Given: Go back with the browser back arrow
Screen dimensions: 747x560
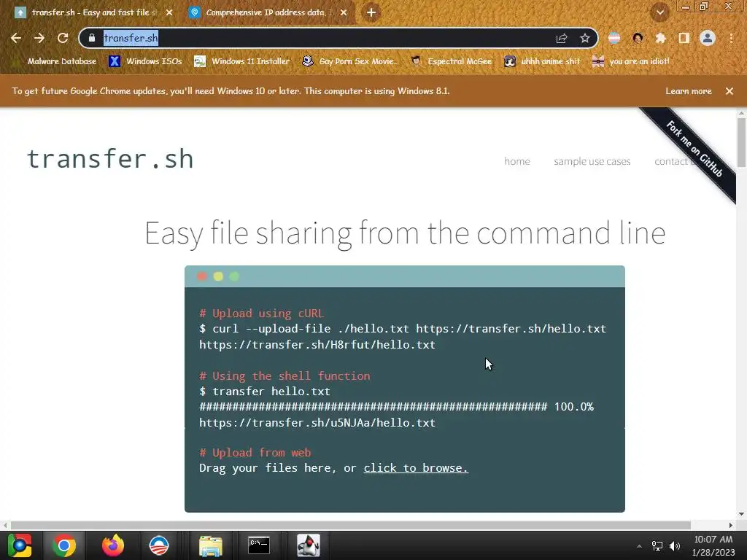Looking at the screenshot, I should pos(16,38).
